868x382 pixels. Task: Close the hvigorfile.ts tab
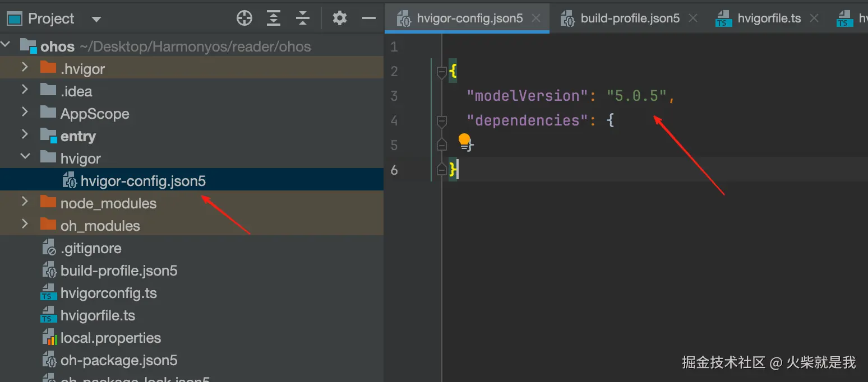coord(814,18)
